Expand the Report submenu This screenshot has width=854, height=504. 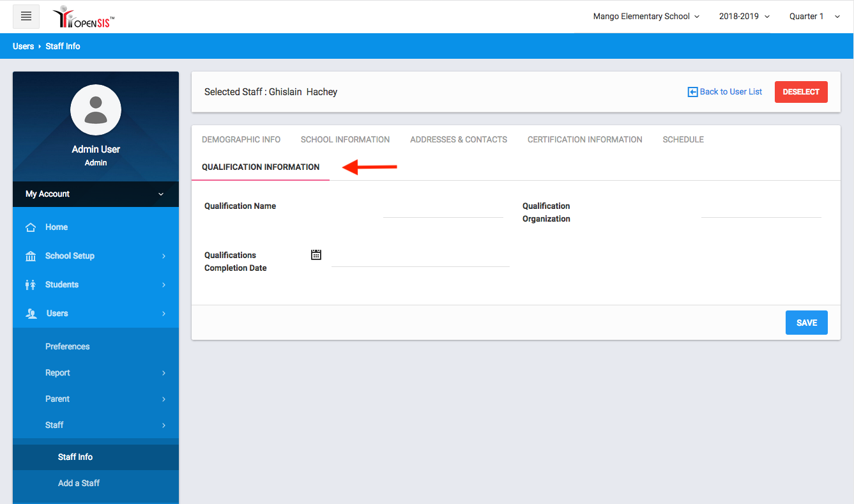pos(96,373)
